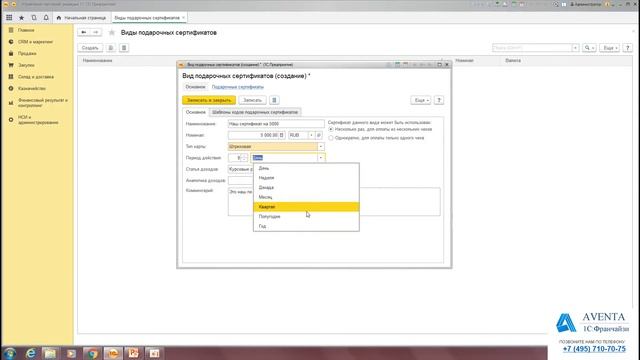Select Однократно radio option
The width and height of the screenshot is (640, 360).
pyautogui.click(x=331, y=138)
